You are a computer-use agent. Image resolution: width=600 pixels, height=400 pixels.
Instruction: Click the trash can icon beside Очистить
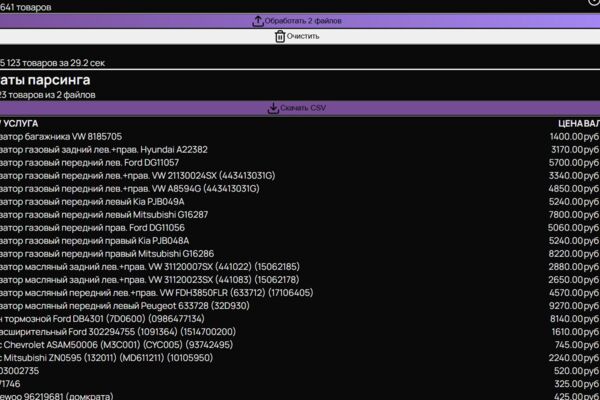coord(280,36)
